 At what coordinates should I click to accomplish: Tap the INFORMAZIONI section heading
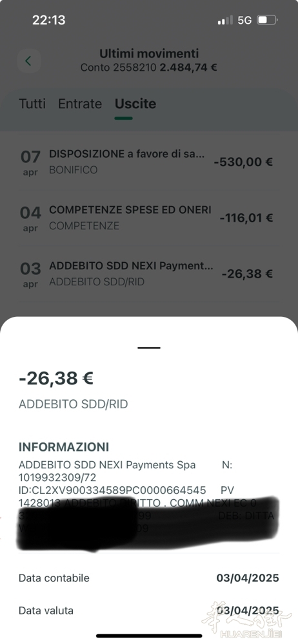[64, 447]
